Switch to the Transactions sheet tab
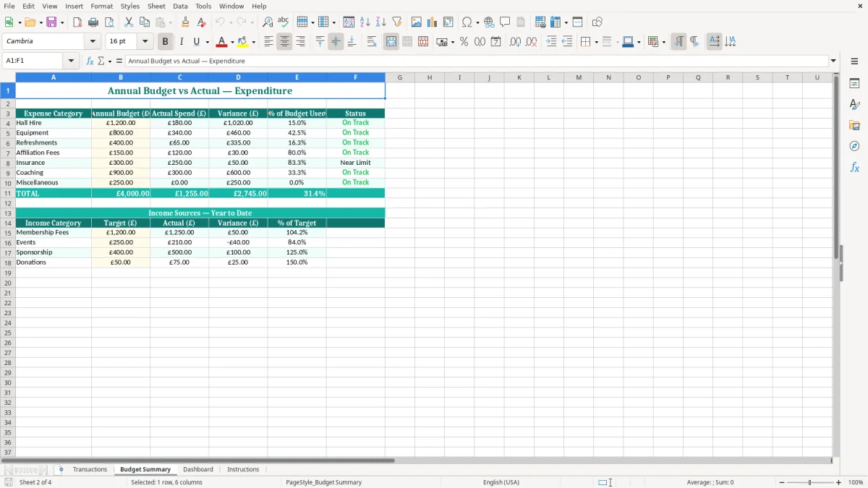Screen dimensions: 868x488 pyautogui.click(x=90, y=469)
